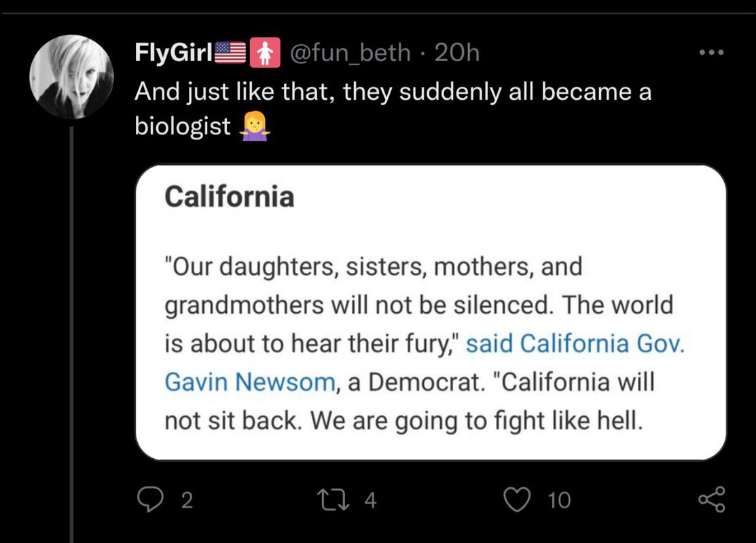Tap the shrugging woman emoji after biologist
756x543 pixels.
click(255, 126)
